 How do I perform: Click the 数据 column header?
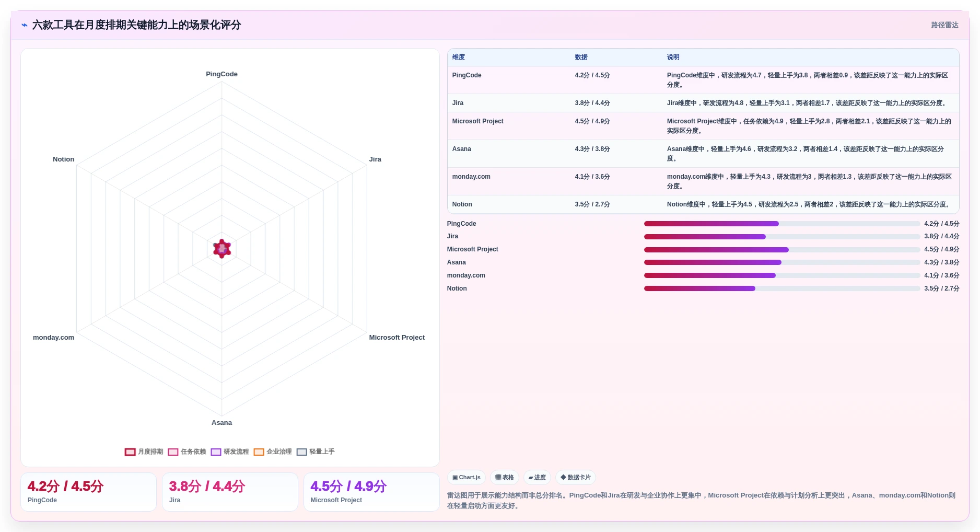tap(581, 57)
